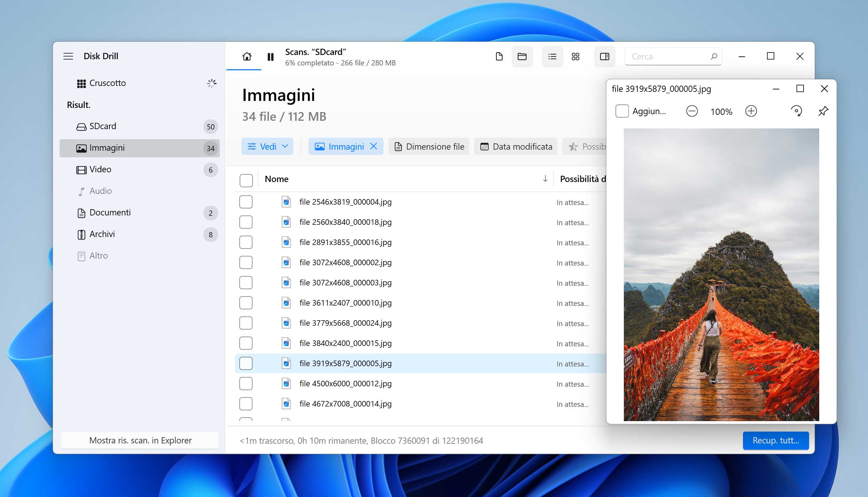Open Archivi category in sidebar
868x497 pixels.
click(x=139, y=234)
